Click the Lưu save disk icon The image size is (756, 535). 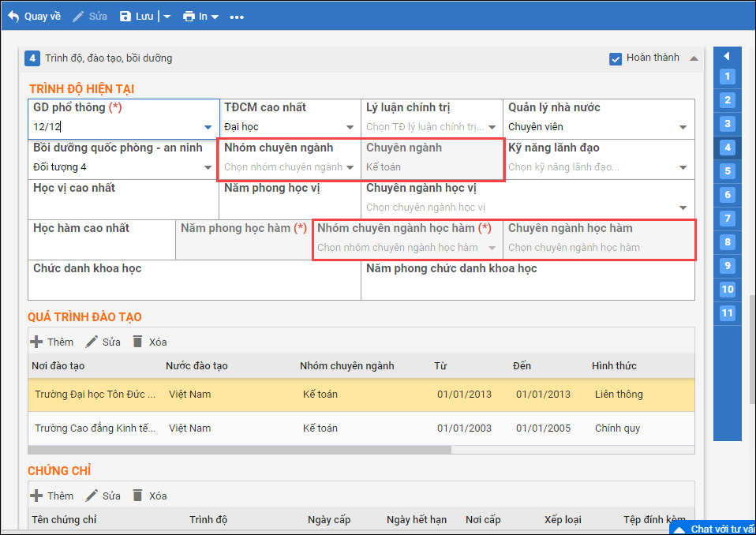click(x=125, y=17)
